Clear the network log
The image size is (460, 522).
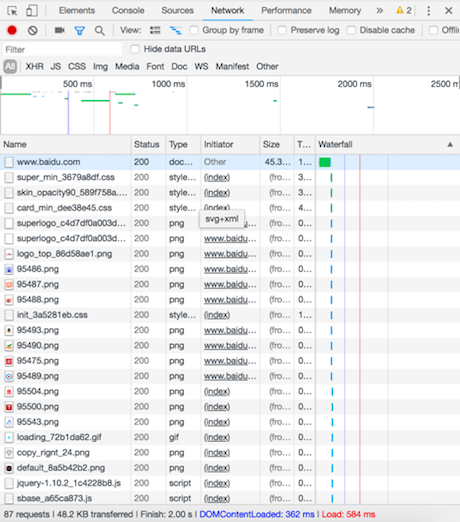[x=32, y=31]
